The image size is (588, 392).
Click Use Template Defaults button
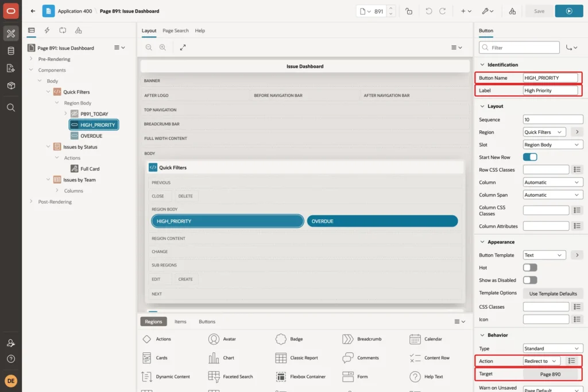click(x=553, y=293)
